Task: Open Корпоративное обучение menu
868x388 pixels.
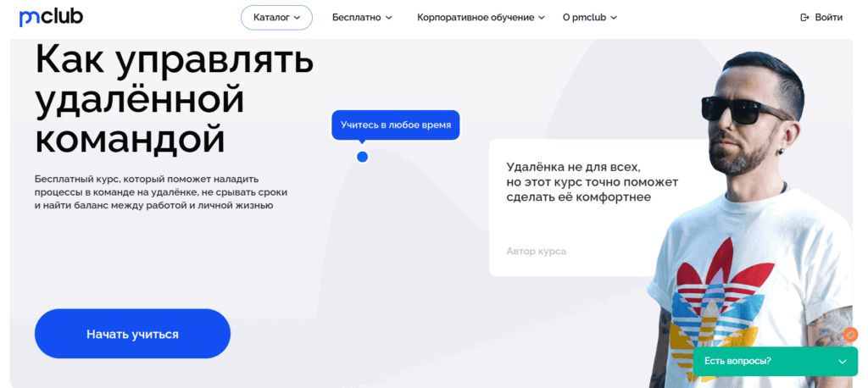Action: click(481, 17)
